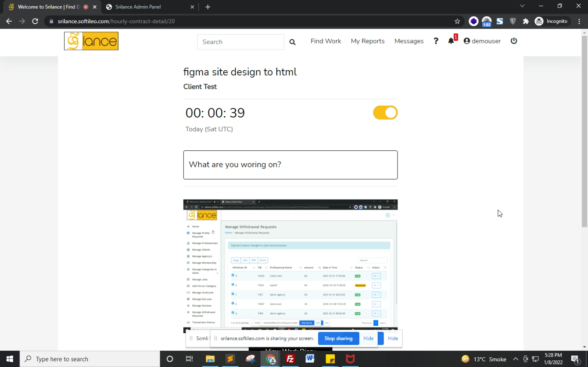Open the notifications bell icon

tap(451, 41)
